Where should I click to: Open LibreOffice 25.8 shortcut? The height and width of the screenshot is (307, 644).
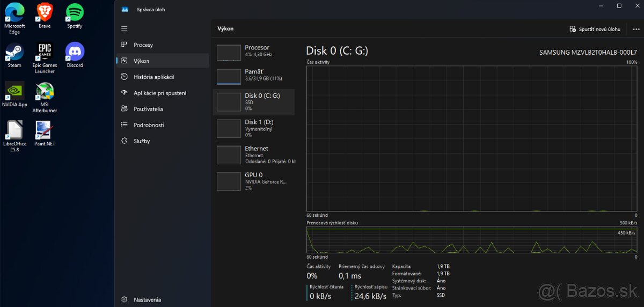pyautogui.click(x=14, y=137)
